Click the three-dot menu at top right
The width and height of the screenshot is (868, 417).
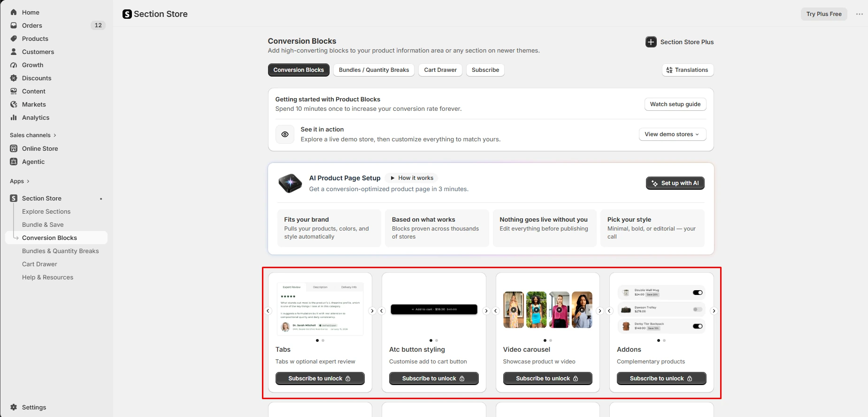tap(859, 14)
